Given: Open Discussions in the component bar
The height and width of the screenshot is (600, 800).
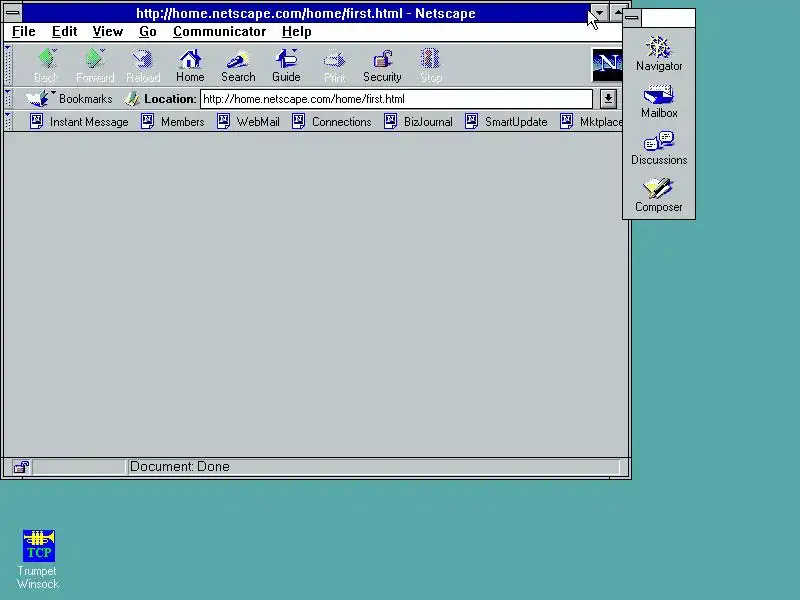Looking at the screenshot, I should tap(659, 148).
